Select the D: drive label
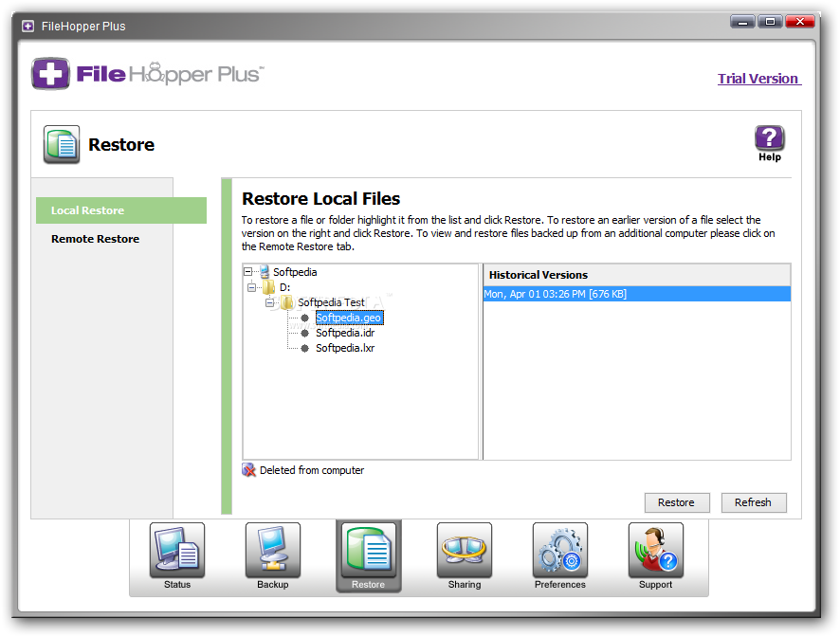The height and width of the screenshot is (637, 840). click(285, 287)
